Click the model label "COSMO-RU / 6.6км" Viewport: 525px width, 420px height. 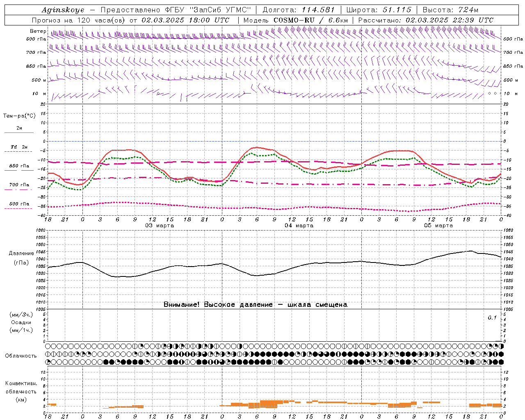point(311,20)
